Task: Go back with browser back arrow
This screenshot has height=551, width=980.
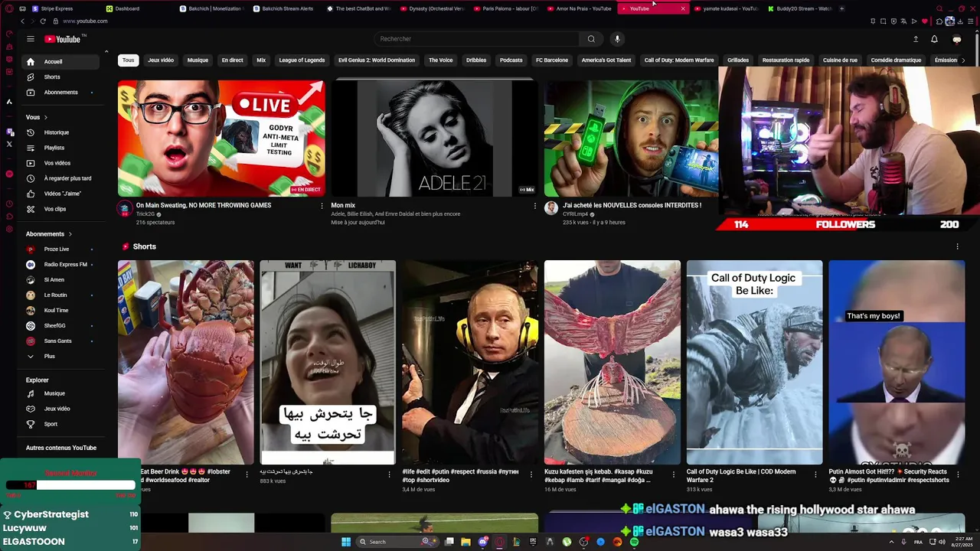Action: [x=22, y=21]
